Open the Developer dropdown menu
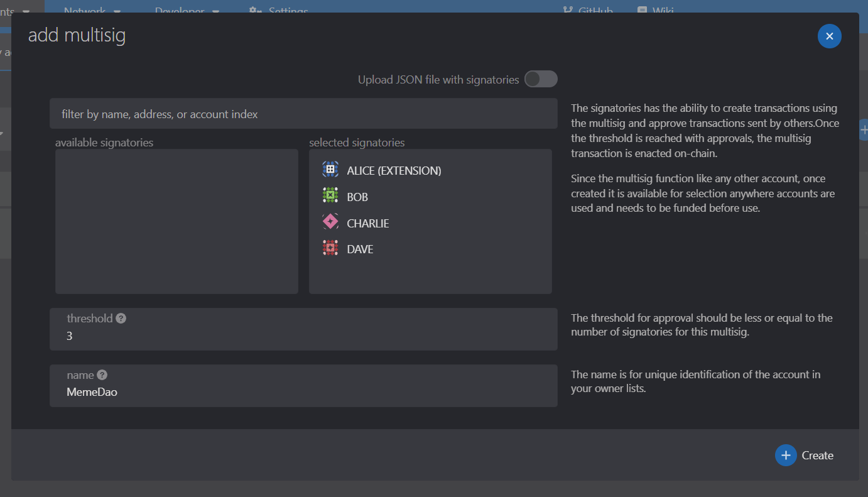Viewport: 868px width, 497px height. (x=187, y=11)
